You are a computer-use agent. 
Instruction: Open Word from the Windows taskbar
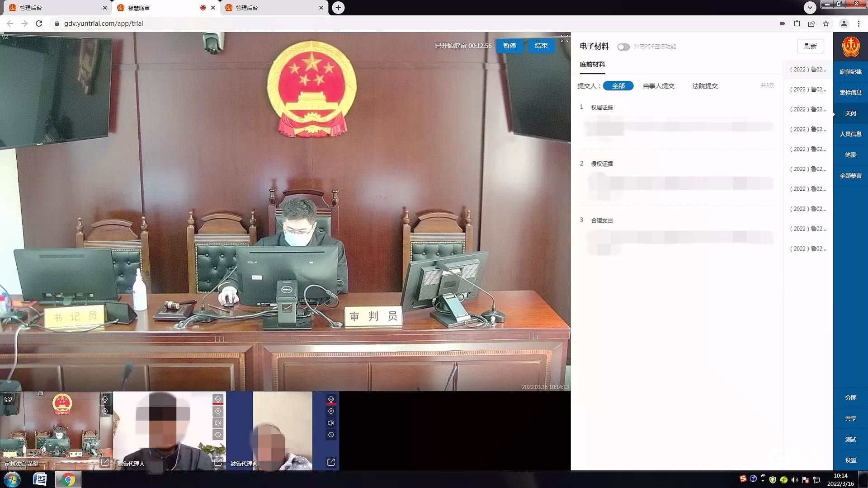coord(40,479)
